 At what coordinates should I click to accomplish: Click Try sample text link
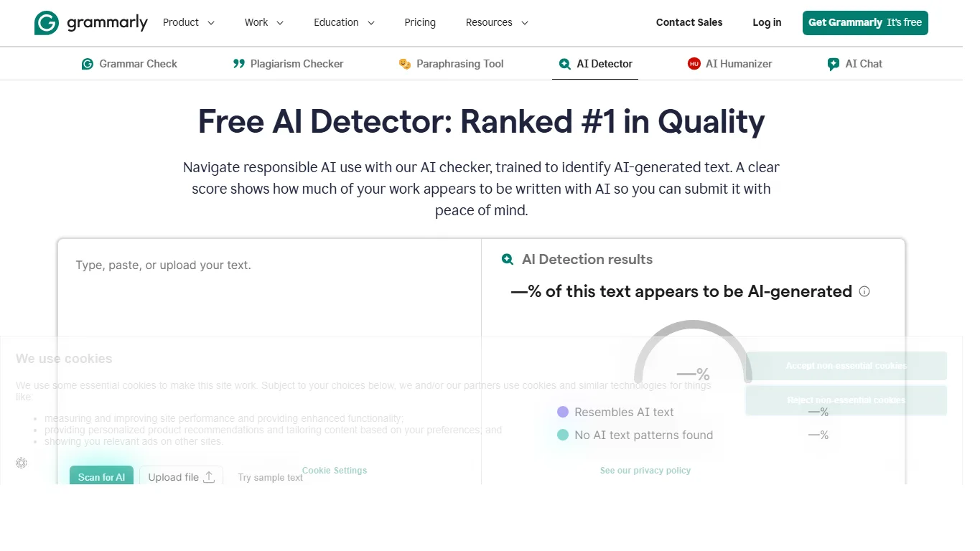click(271, 478)
